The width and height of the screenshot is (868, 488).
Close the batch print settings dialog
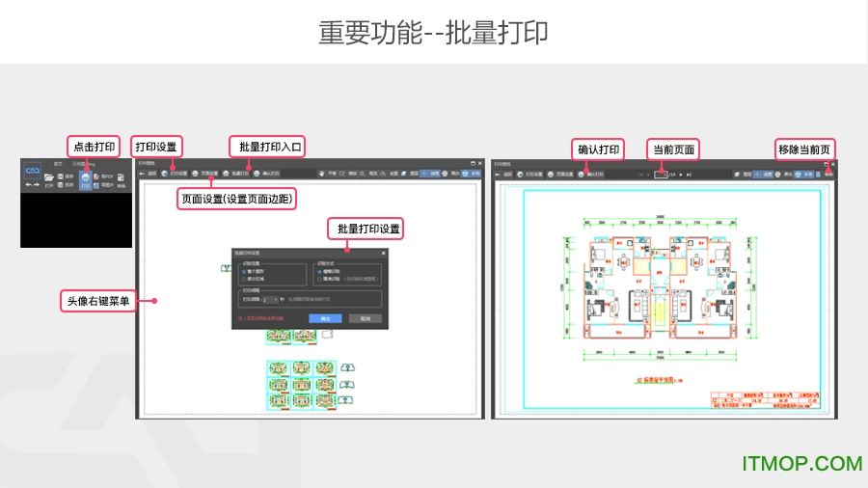click(x=384, y=253)
